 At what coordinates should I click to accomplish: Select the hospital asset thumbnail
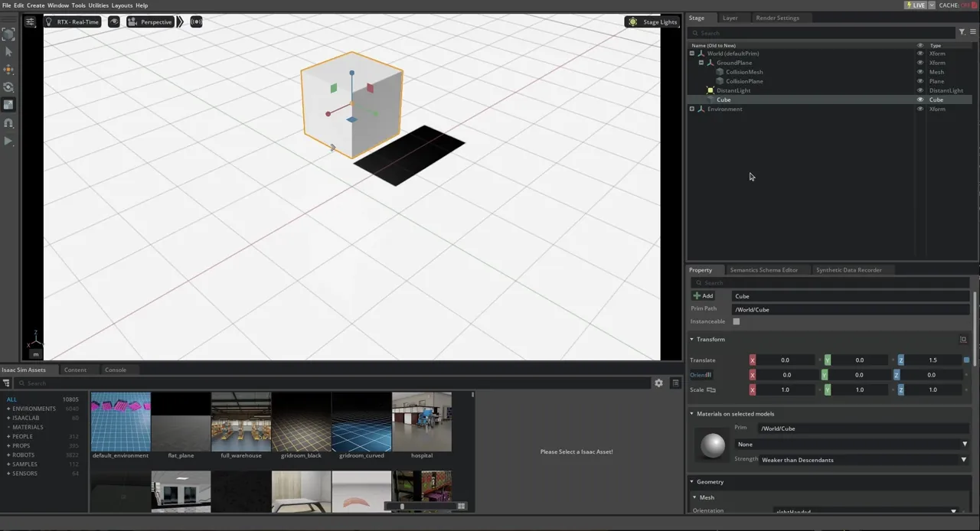click(x=422, y=421)
